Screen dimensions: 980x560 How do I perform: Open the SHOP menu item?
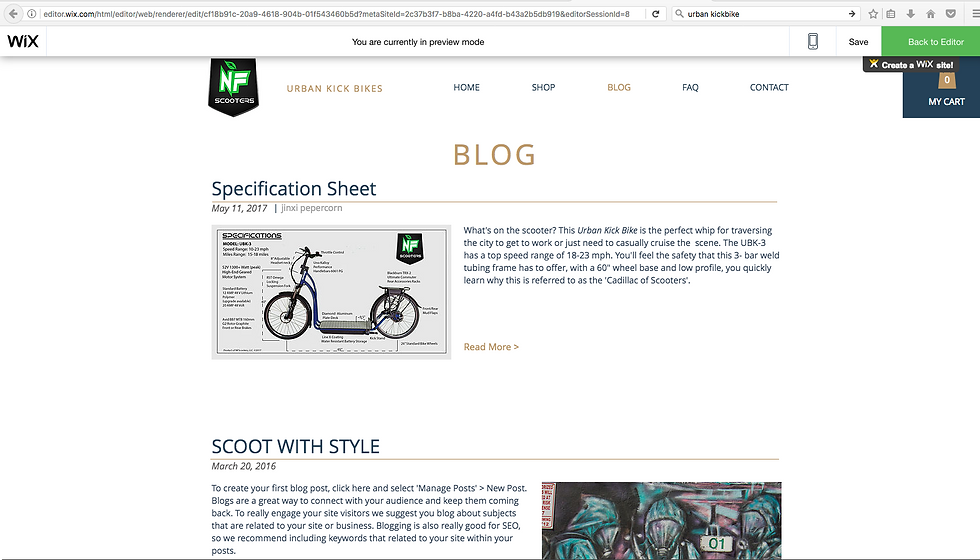[x=543, y=88]
